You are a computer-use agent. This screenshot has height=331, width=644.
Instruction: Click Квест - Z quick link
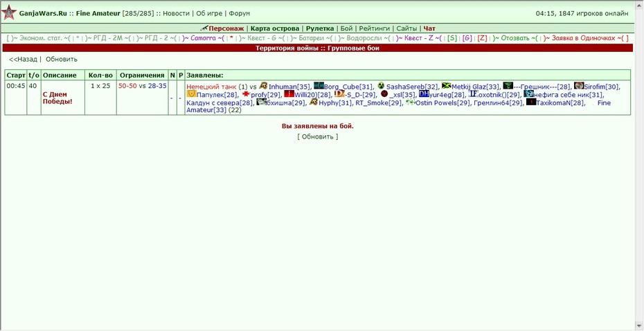[x=418, y=38]
